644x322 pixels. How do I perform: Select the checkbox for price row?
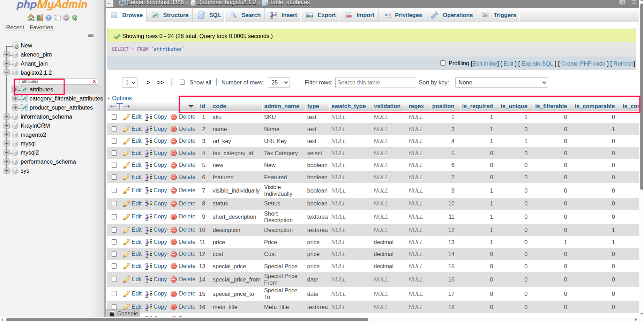coord(114,242)
